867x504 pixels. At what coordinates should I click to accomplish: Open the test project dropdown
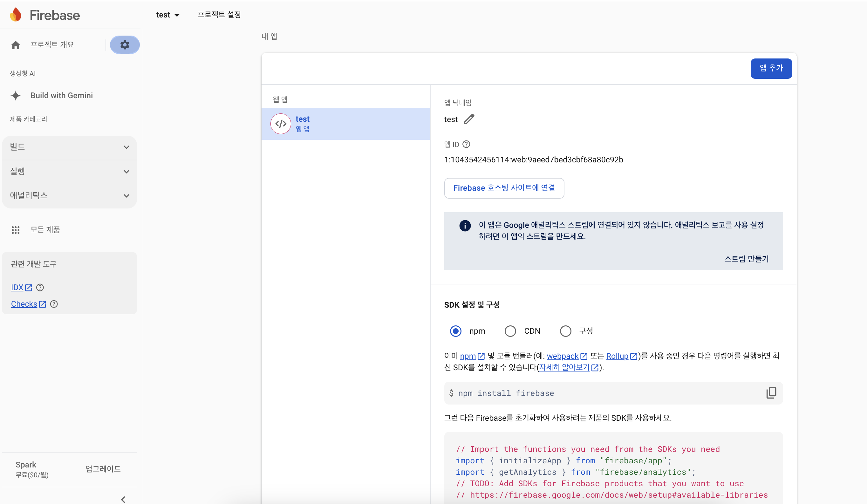point(167,15)
